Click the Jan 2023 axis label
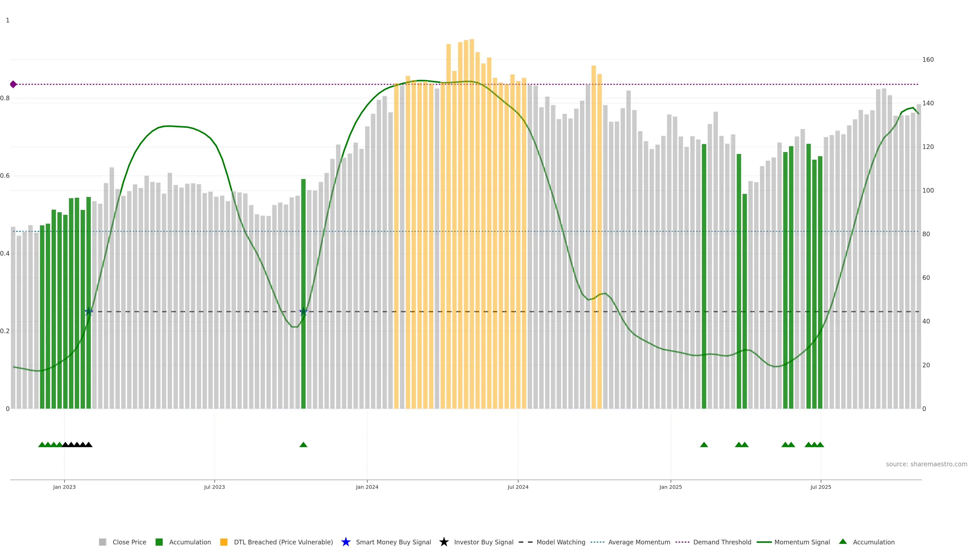The width and height of the screenshot is (980, 551). point(64,487)
